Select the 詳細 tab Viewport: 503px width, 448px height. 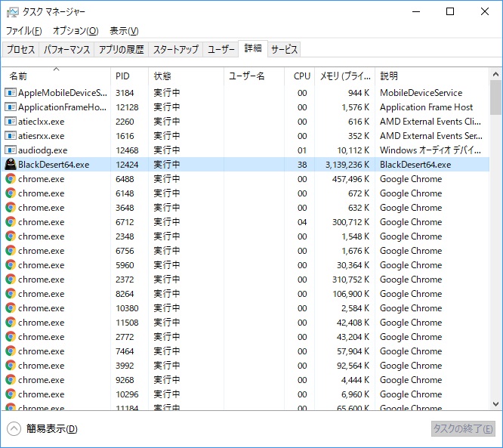(x=253, y=48)
